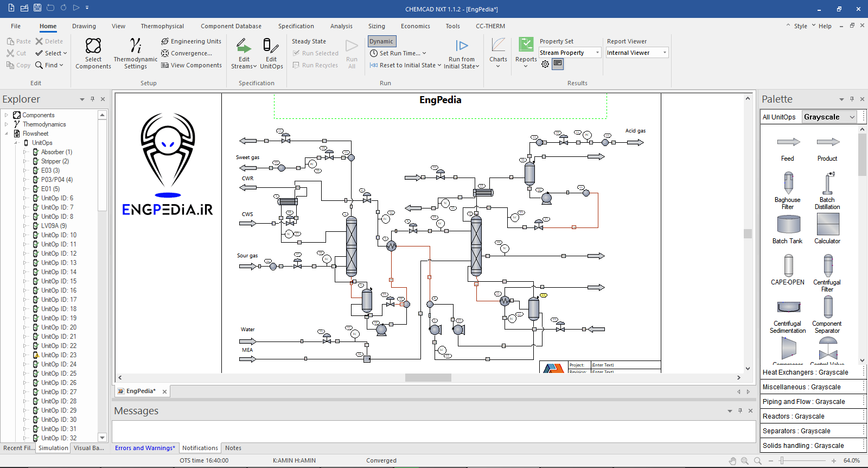Toggle pin on Explorer panel
The height and width of the screenshot is (468, 868).
[x=92, y=99]
